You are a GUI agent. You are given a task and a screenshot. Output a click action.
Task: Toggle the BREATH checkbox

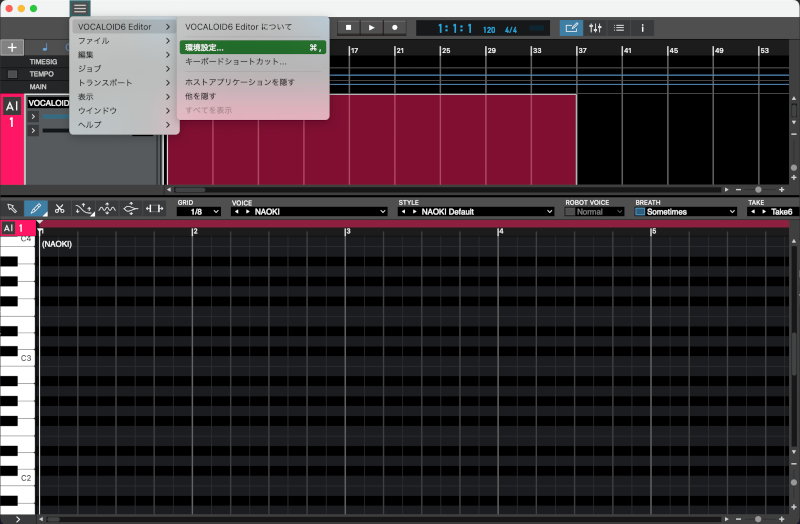(x=640, y=212)
